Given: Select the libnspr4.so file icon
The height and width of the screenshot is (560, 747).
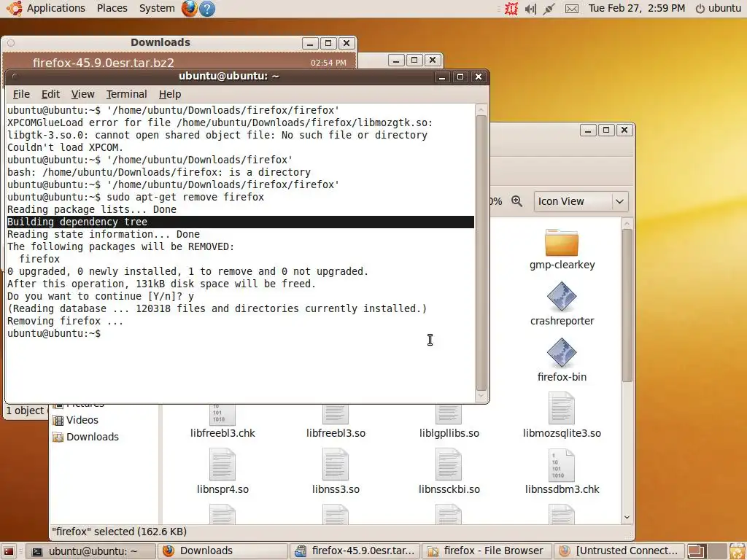Looking at the screenshot, I should click(222, 465).
